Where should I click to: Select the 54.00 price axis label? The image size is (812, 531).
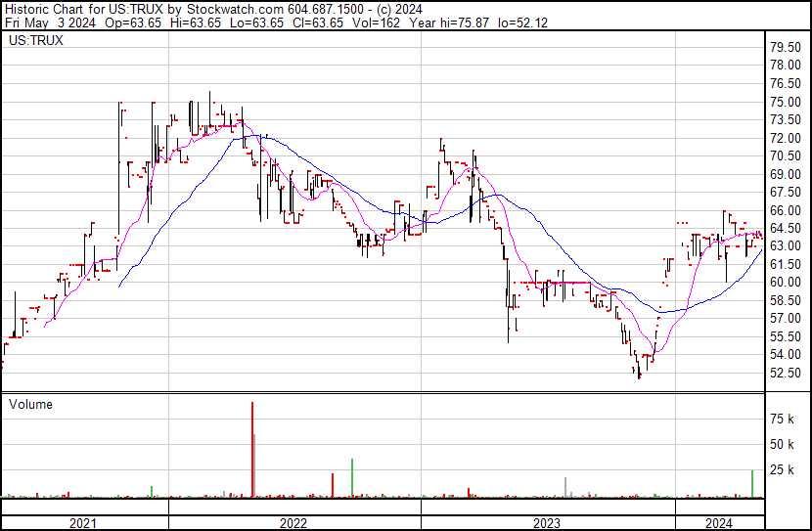(x=786, y=355)
